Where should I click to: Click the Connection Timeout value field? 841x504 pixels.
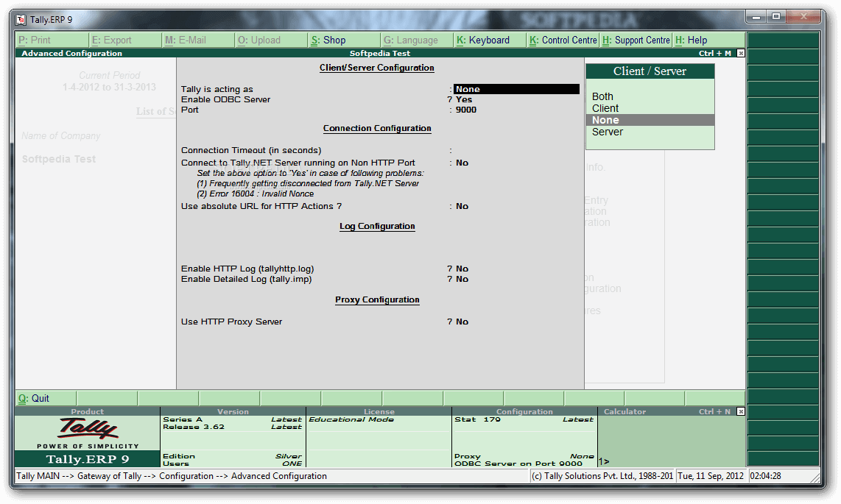pos(518,151)
